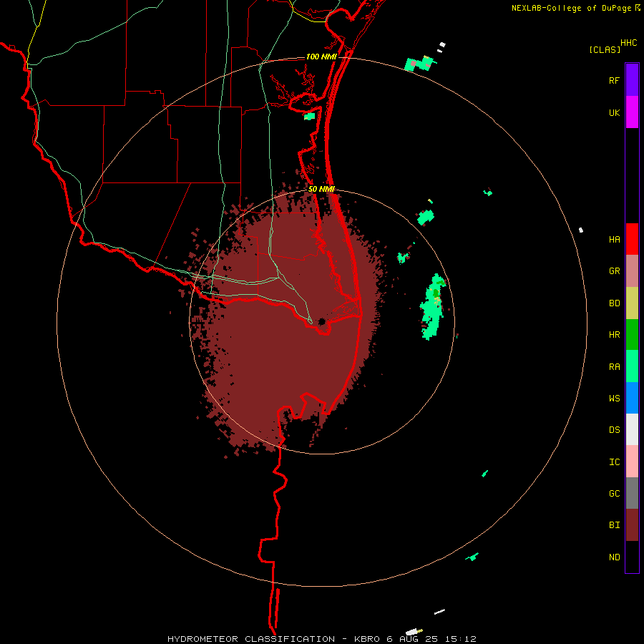644x644 pixels.
Task: Click the ND black legend swatch
Action: click(x=632, y=557)
